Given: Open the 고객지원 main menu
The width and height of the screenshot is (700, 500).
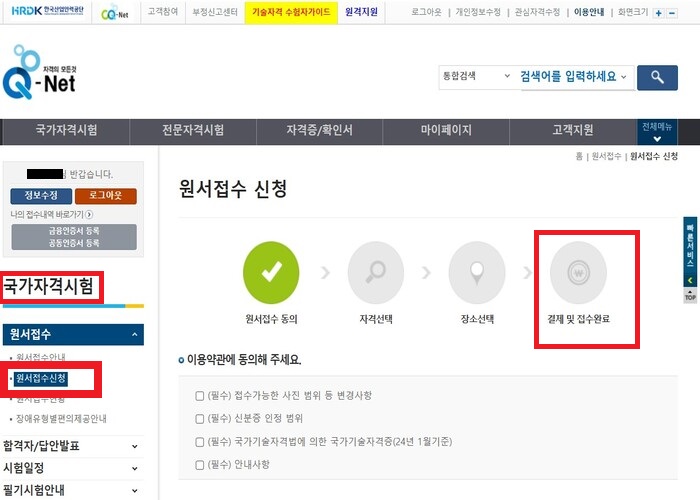Looking at the screenshot, I should [x=573, y=130].
